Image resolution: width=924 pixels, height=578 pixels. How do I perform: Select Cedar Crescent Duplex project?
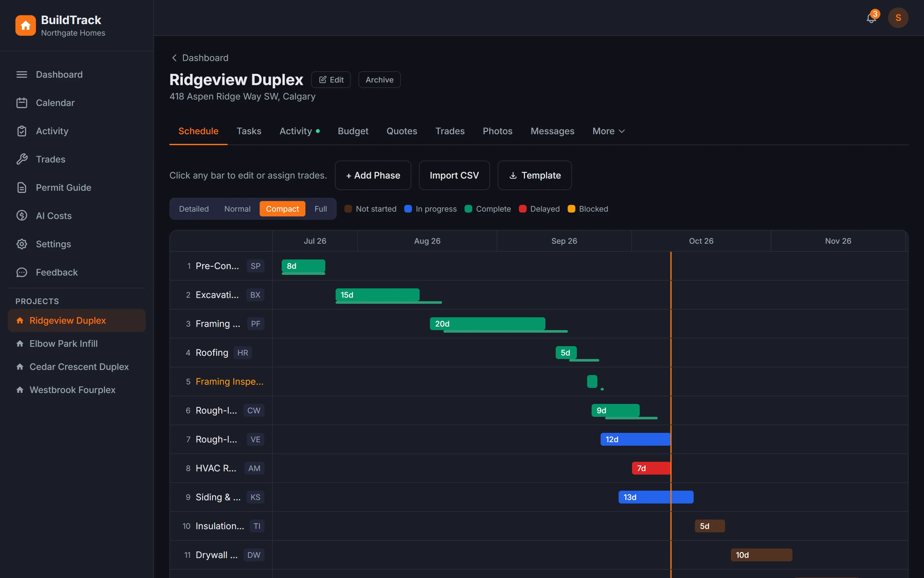pos(76,367)
